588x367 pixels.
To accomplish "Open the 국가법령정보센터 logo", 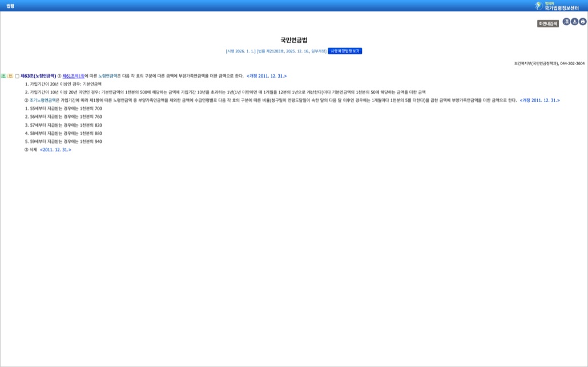I will 557,6.
